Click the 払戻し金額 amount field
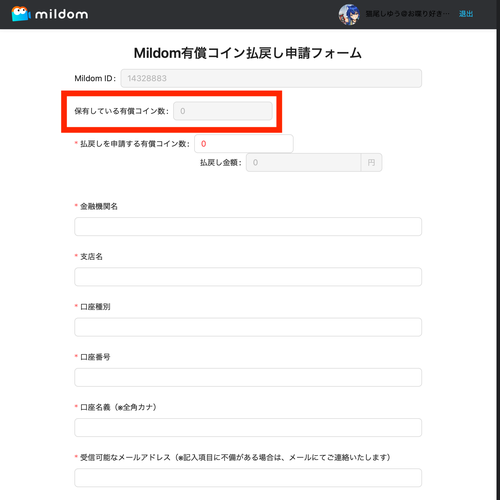Image resolution: width=500 pixels, height=500 pixels. pos(303,163)
